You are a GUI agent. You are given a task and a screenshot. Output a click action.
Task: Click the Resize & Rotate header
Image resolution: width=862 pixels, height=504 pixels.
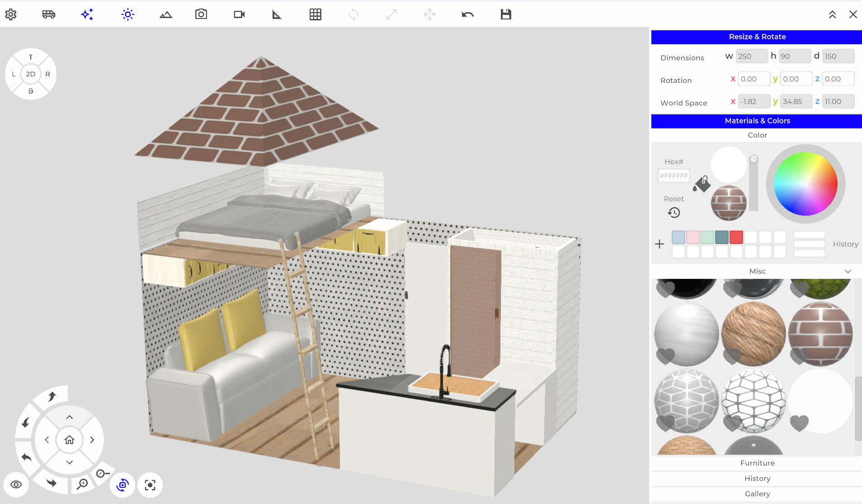point(757,37)
